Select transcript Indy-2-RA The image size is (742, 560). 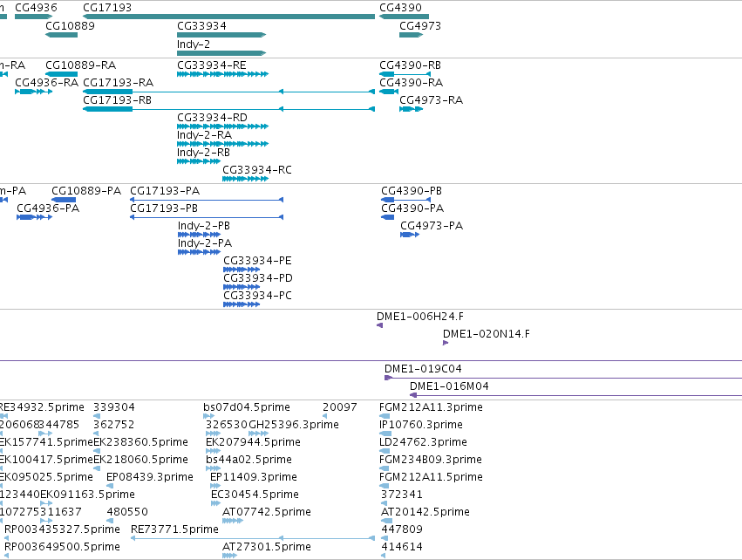tap(204, 135)
